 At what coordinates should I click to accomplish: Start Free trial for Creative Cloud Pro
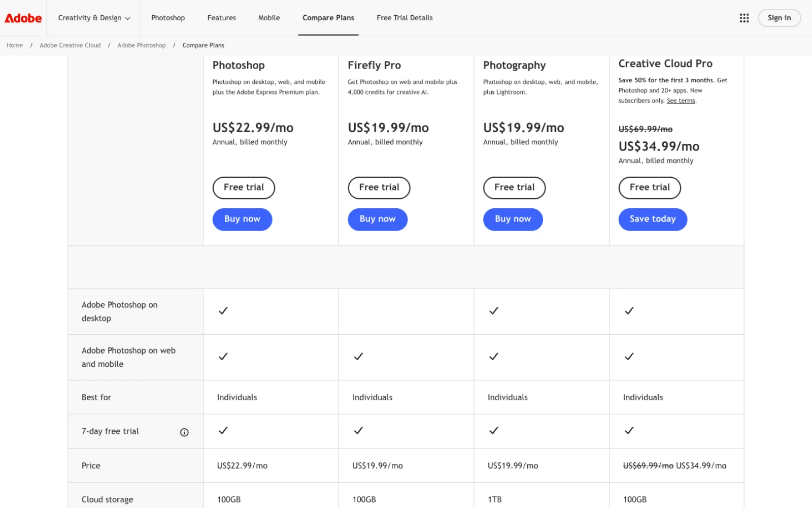click(x=650, y=187)
